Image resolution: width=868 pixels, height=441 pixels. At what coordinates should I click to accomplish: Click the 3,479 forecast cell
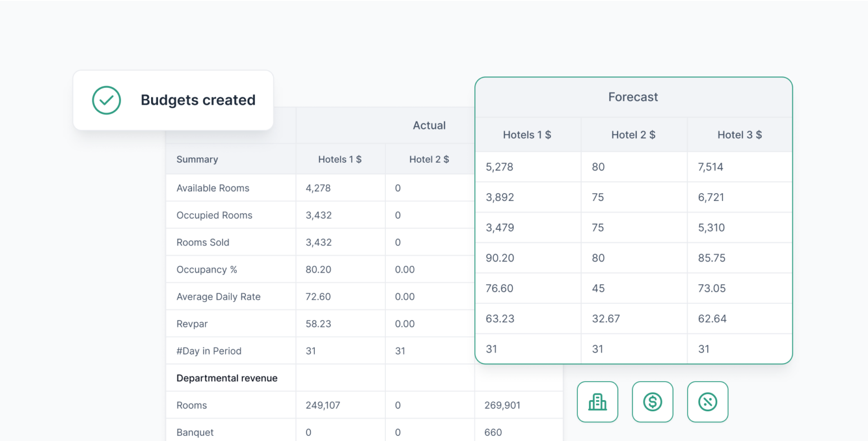pos(528,228)
